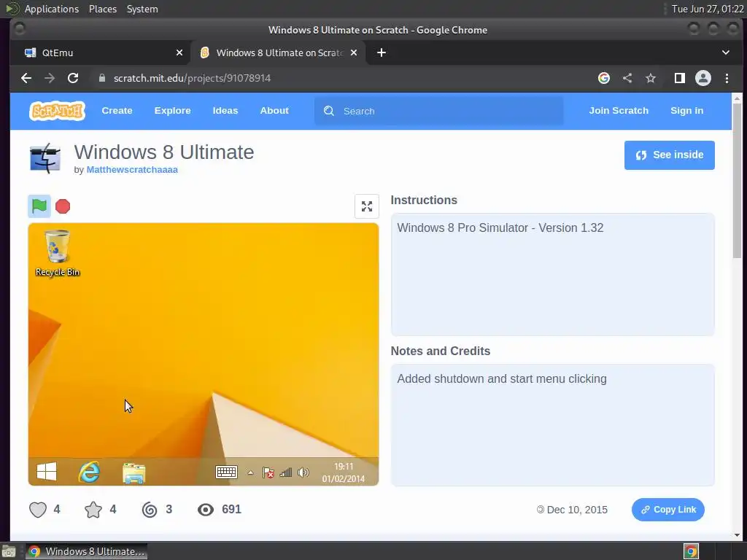Click the search magnifier icon
Viewport: 747px width, 560px height.
click(329, 111)
